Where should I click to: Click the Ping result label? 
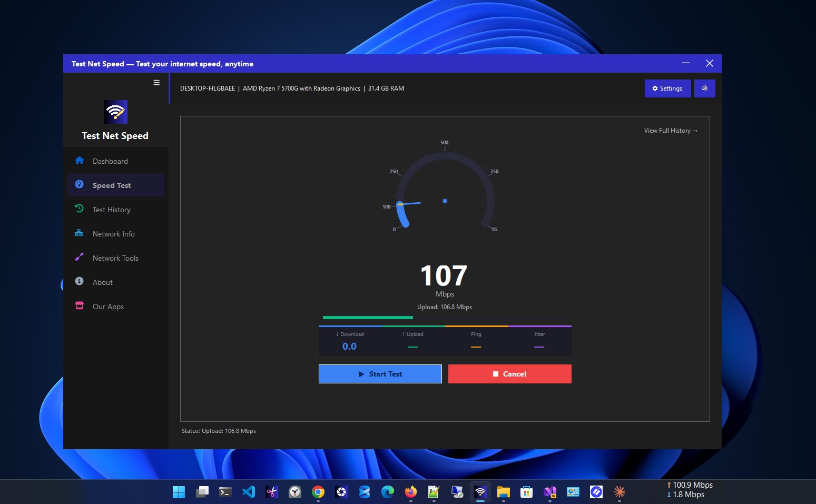(476, 334)
